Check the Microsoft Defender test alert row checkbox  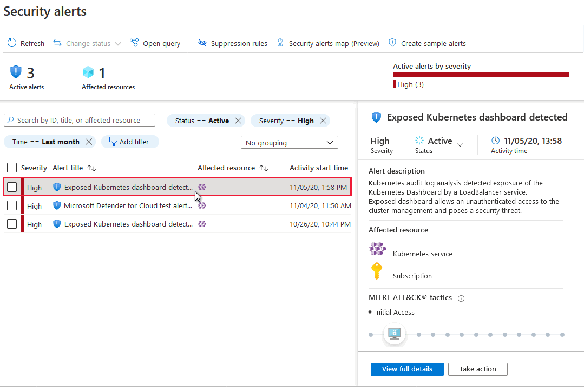pyautogui.click(x=12, y=205)
